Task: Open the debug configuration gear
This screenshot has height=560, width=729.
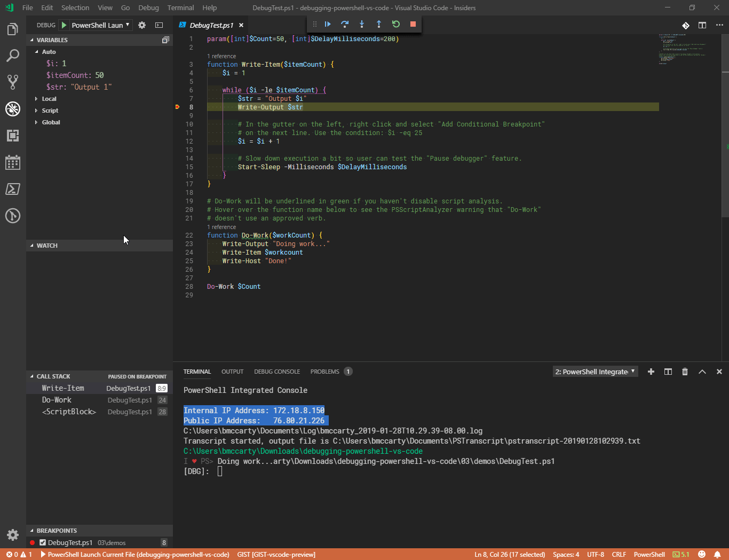Action: (x=142, y=25)
